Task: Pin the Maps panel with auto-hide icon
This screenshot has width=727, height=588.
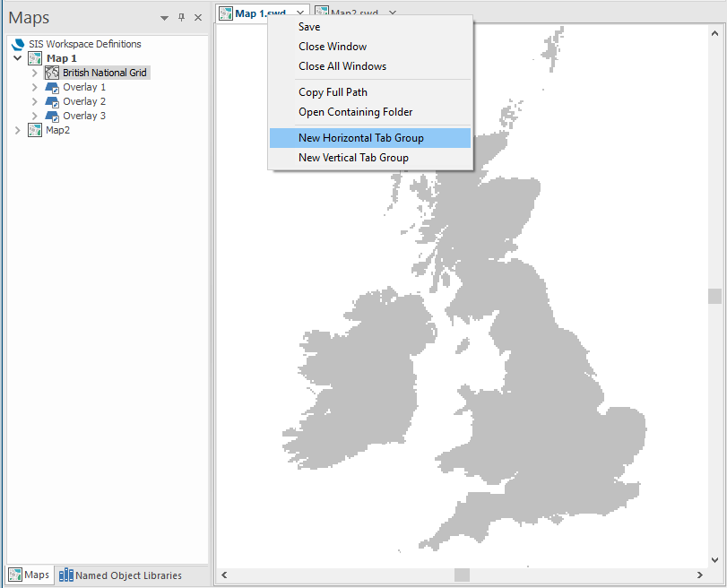Action: tap(181, 18)
